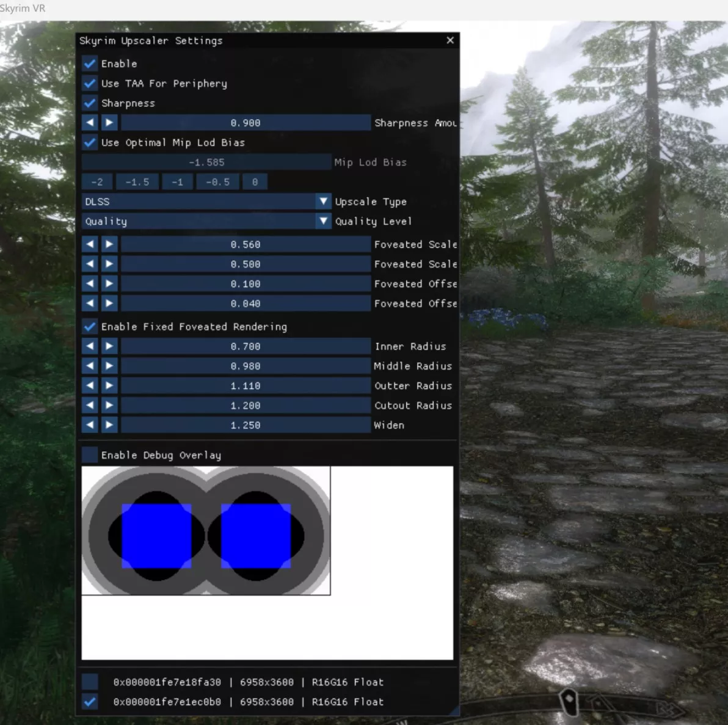The width and height of the screenshot is (728, 725).
Task: Click left arrow beside Foveated Scale 0.500
Action: 90,264
